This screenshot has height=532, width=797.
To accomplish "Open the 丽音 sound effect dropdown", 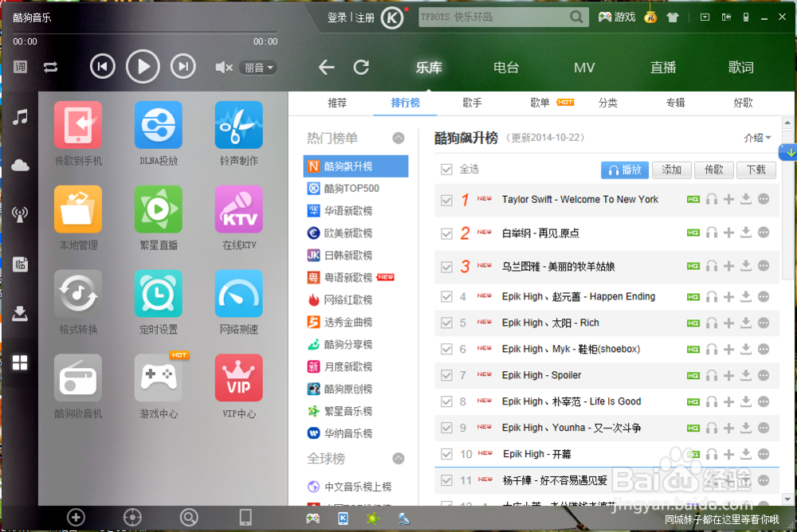I will coord(258,68).
